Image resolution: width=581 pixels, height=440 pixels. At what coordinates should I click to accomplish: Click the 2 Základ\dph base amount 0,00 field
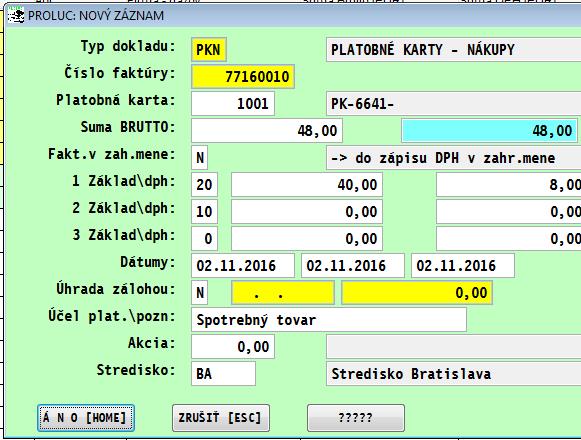pyautogui.click(x=307, y=212)
